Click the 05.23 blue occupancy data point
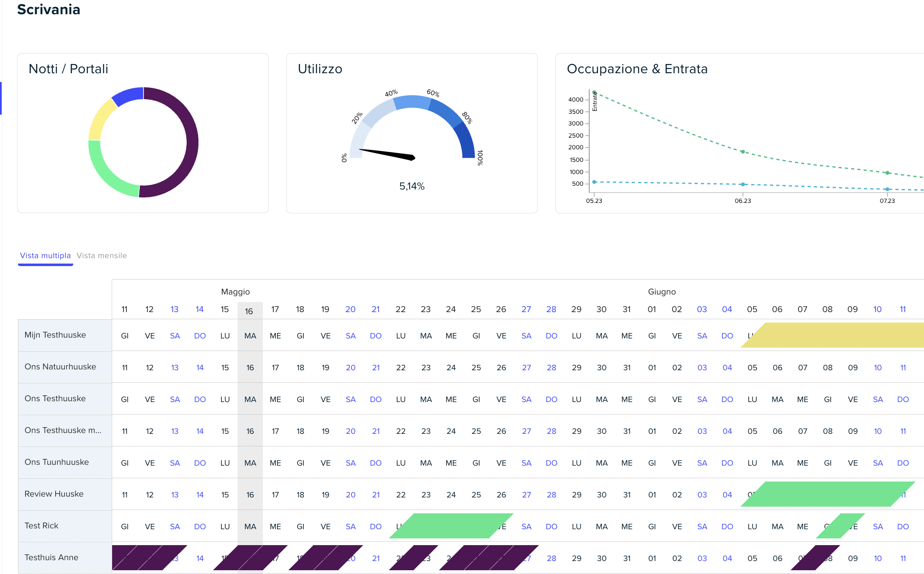 (x=594, y=182)
